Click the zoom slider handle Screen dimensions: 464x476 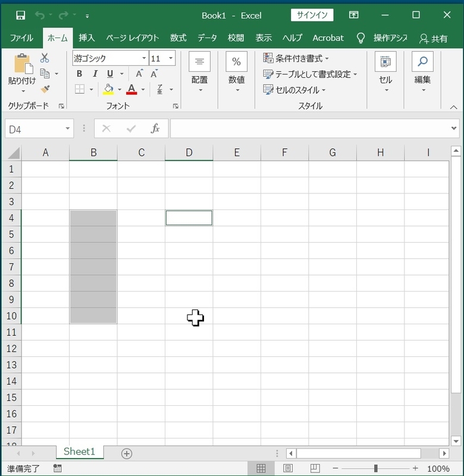(x=376, y=468)
